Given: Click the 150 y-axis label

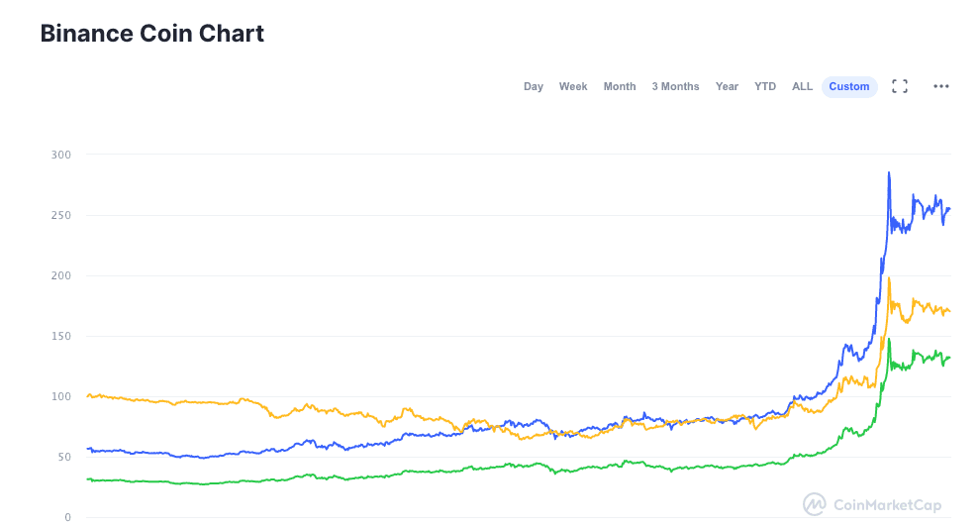Looking at the screenshot, I should 61,336.
